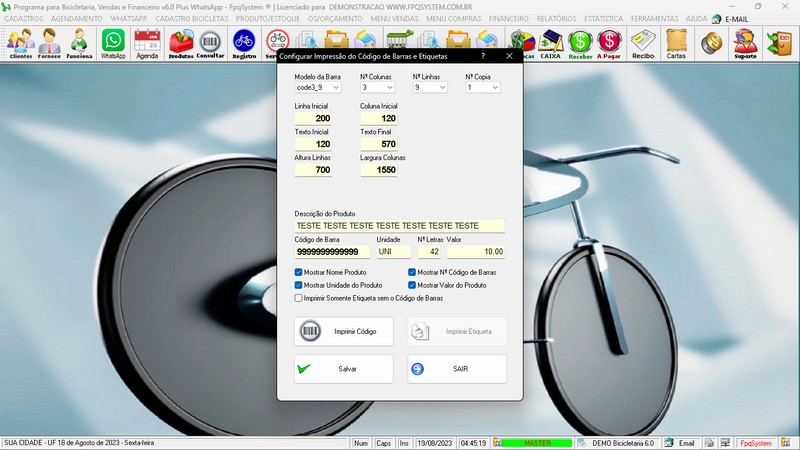Screen dimensions: 800x450
Task: Toggle Mostrar Valor do Produto checkbox
Action: pyautogui.click(x=412, y=285)
